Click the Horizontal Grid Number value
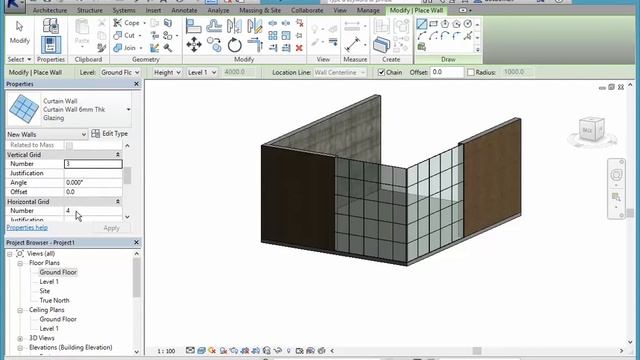The image size is (640, 360). [x=93, y=211]
